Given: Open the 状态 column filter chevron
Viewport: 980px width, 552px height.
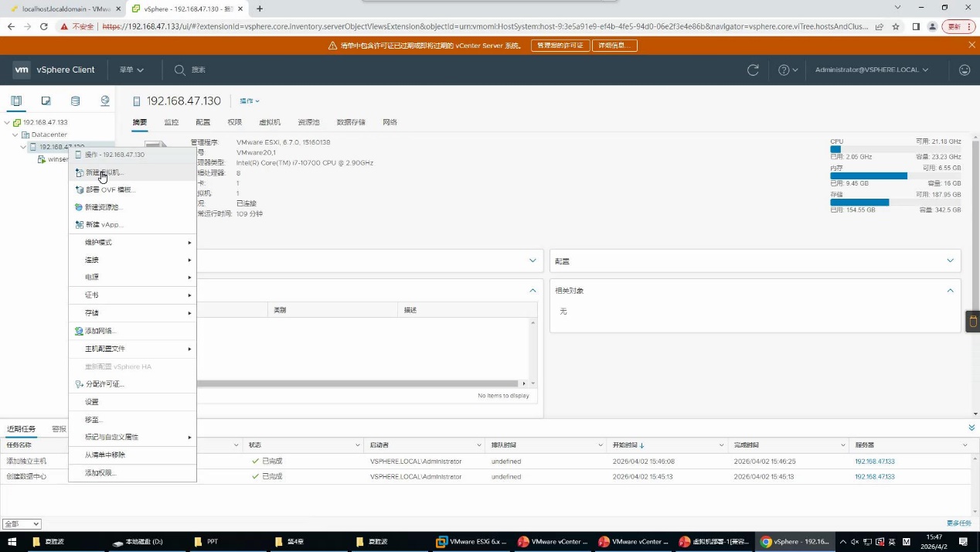Looking at the screenshot, I should tap(357, 445).
